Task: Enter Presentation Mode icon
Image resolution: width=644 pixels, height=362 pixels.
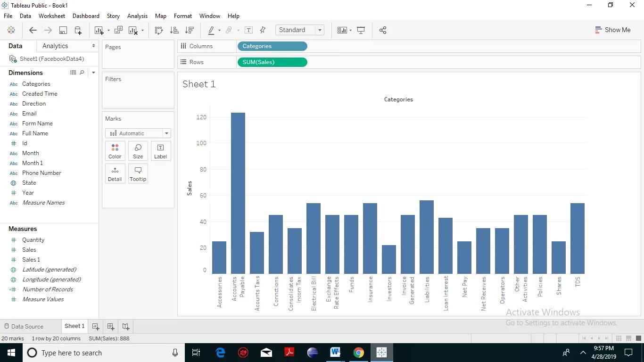Action: (361, 30)
